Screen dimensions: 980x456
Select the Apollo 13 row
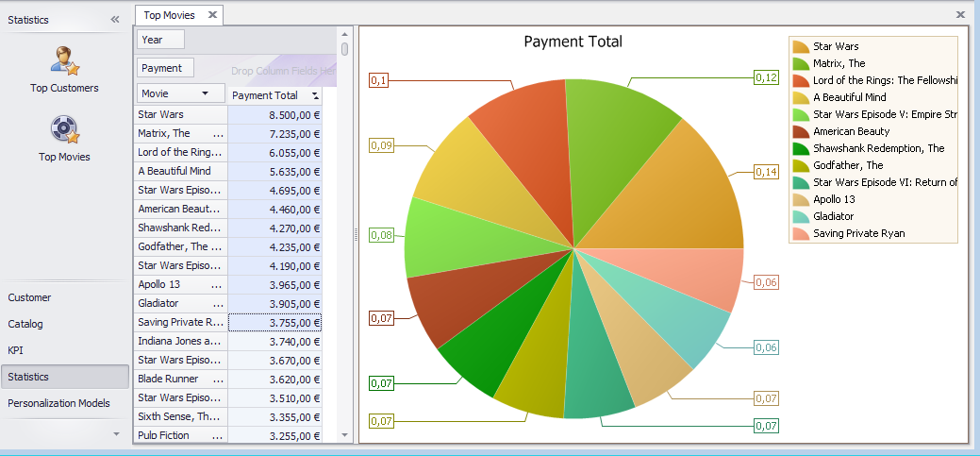pos(181,284)
